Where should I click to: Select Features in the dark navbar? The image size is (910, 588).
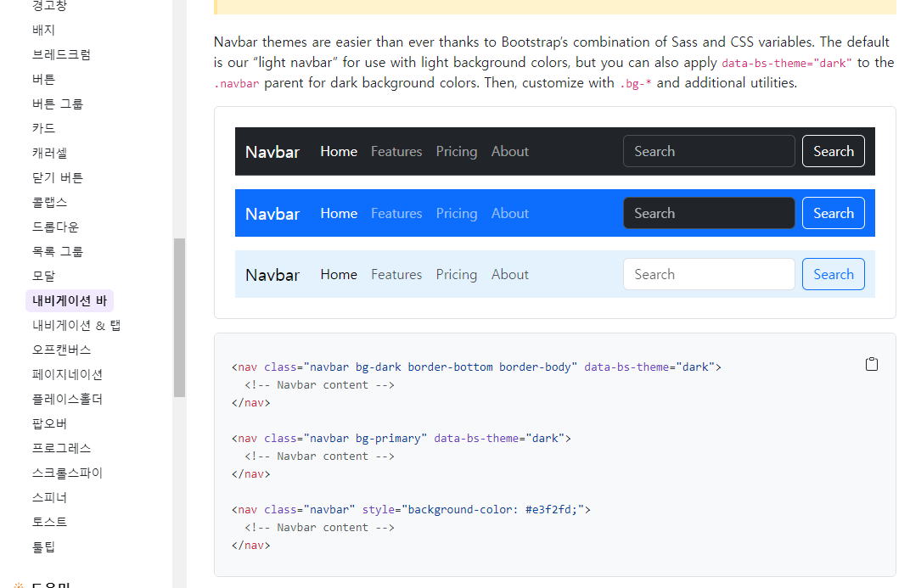point(396,151)
